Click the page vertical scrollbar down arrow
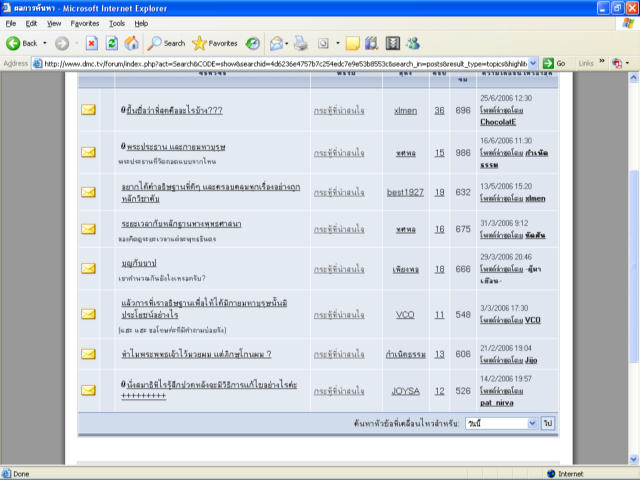This screenshot has height=480, width=640. point(632,459)
